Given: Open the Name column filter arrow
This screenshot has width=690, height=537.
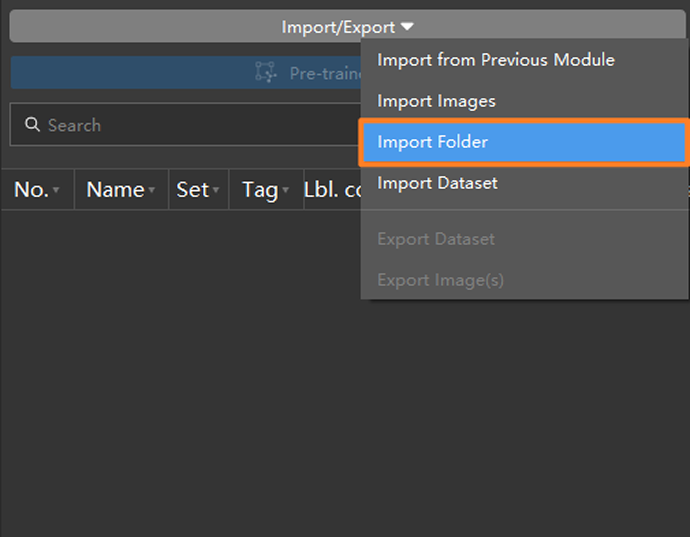Looking at the screenshot, I should (x=151, y=190).
